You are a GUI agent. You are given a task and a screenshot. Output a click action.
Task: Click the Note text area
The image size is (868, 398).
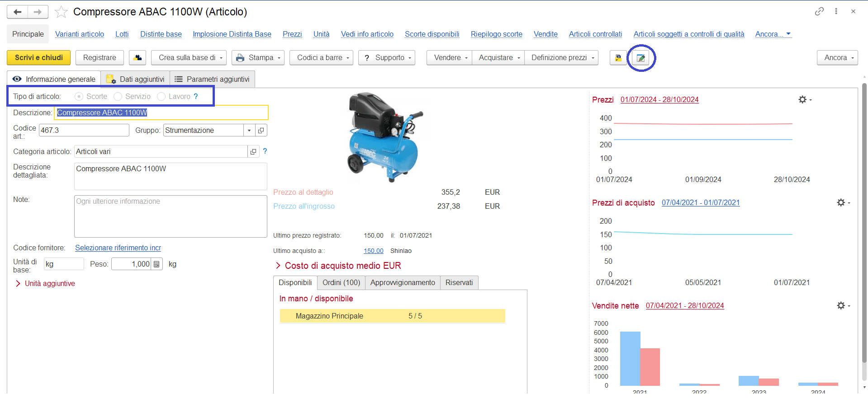(171, 216)
